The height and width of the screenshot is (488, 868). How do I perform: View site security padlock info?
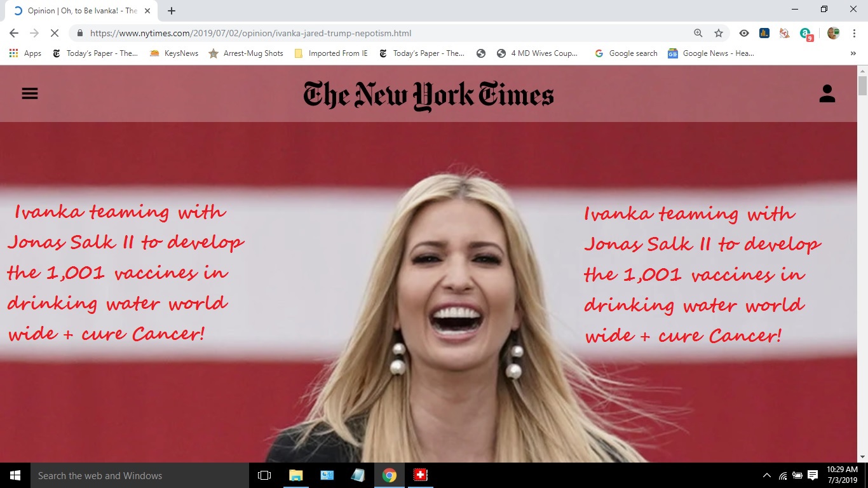tap(79, 33)
